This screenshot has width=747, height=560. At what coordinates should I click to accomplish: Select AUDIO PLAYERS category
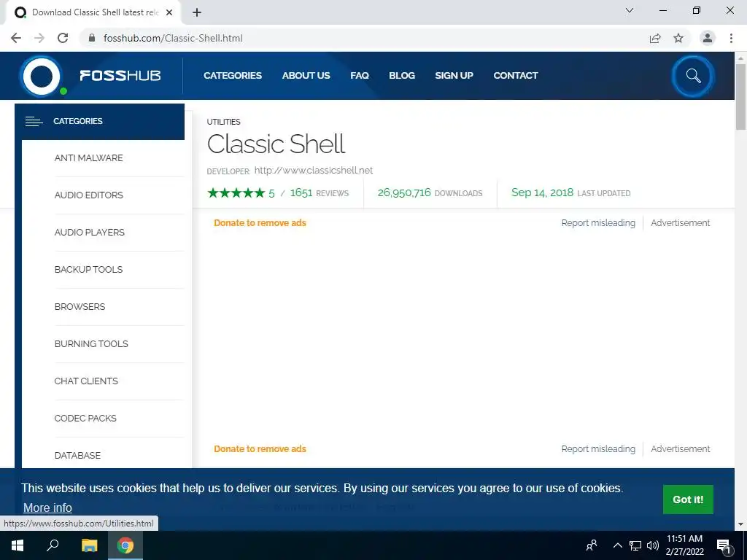90,233
